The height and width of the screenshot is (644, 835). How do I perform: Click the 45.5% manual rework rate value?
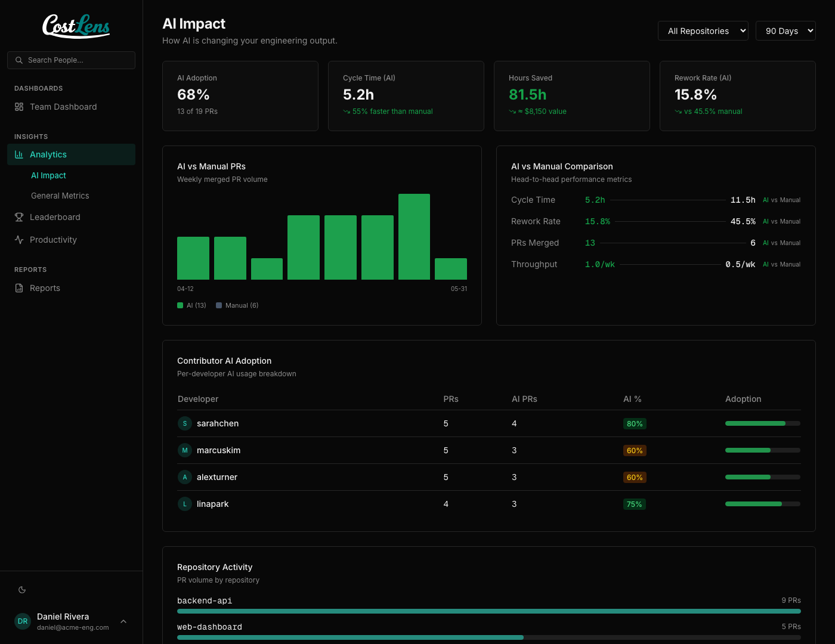pyautogui.click(x=743, y=221)
